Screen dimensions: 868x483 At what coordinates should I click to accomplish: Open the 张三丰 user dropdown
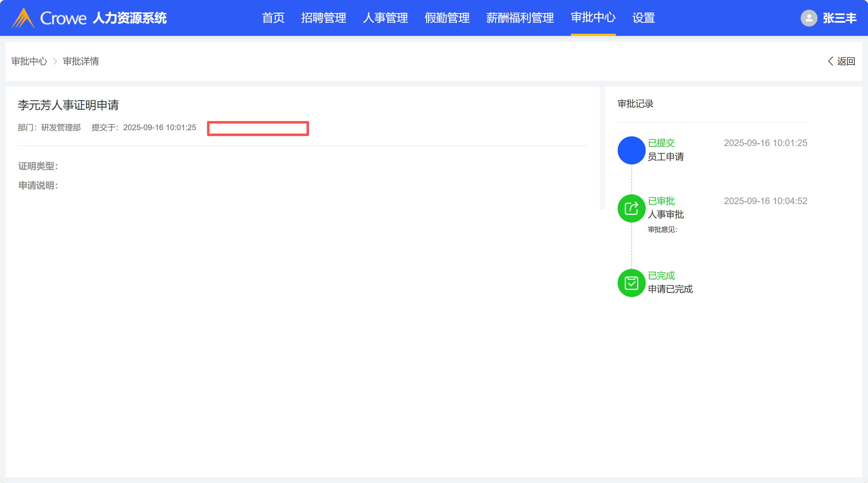pos(839,18)
